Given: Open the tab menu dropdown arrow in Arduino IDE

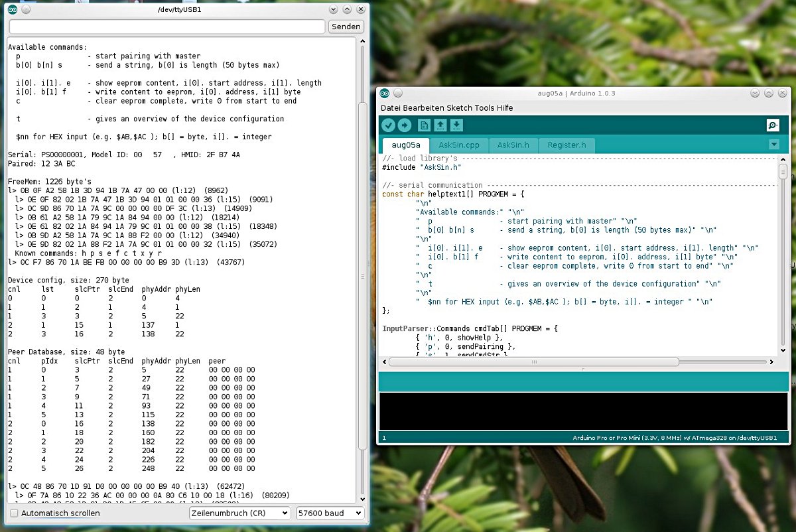Looking at the screenshot, I should point(773,145).
